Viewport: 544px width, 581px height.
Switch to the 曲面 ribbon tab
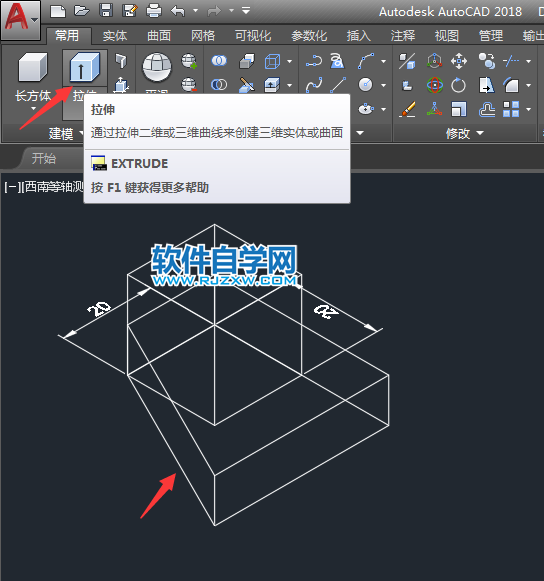[x=159, y=36]
